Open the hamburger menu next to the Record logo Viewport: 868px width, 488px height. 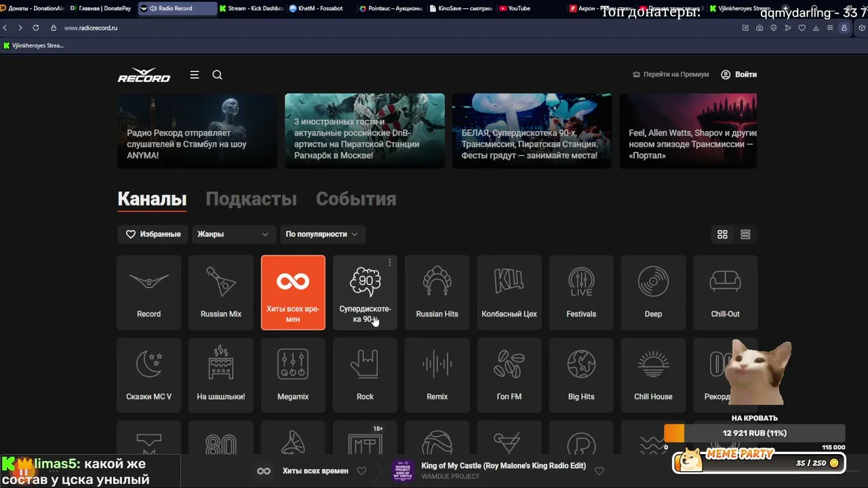(195, 75)
